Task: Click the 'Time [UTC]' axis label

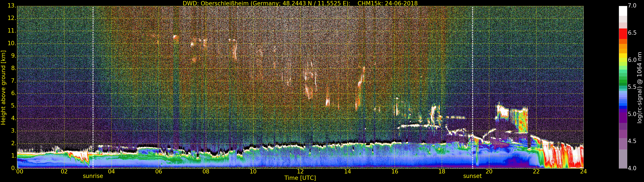Action: [300, 178]
